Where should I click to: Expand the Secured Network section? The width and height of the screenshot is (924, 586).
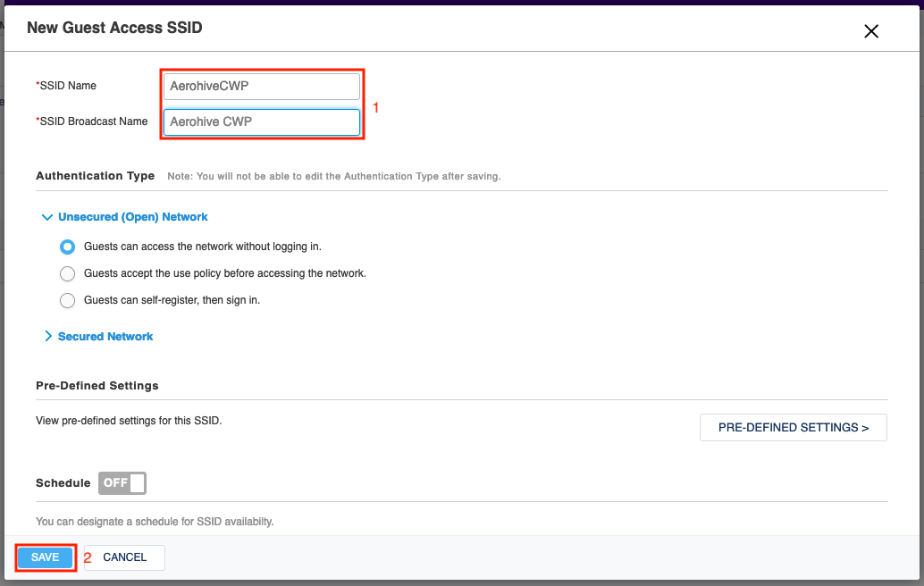pyautogui.click(x=99, y=336)
